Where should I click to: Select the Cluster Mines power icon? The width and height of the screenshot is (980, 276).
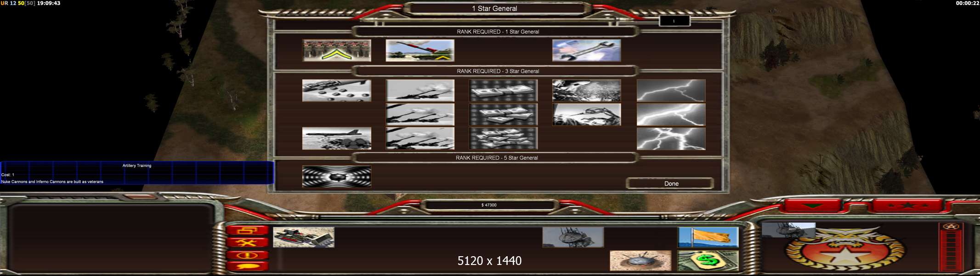coord(336,91)
